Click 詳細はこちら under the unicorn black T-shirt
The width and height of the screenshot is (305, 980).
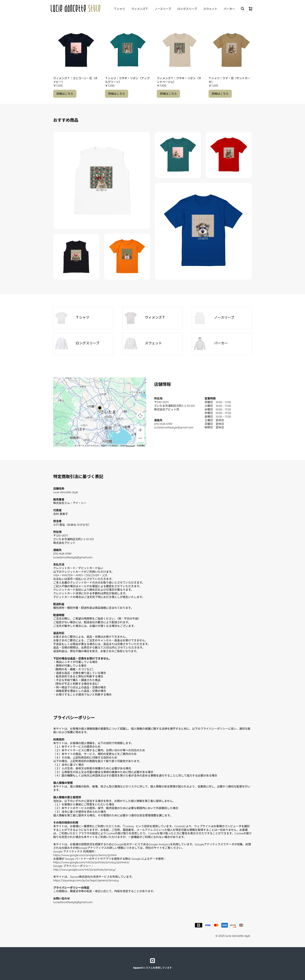tap(65, 94)
